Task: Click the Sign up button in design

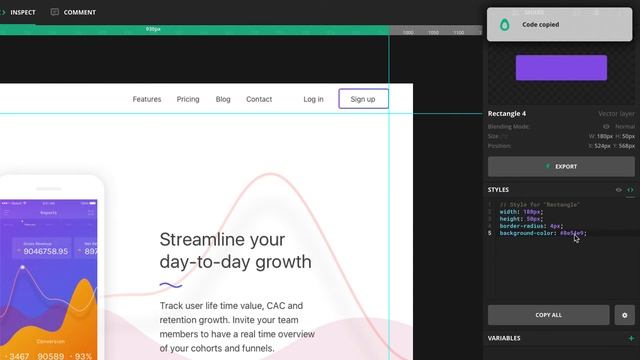Action: pos(363,99)
